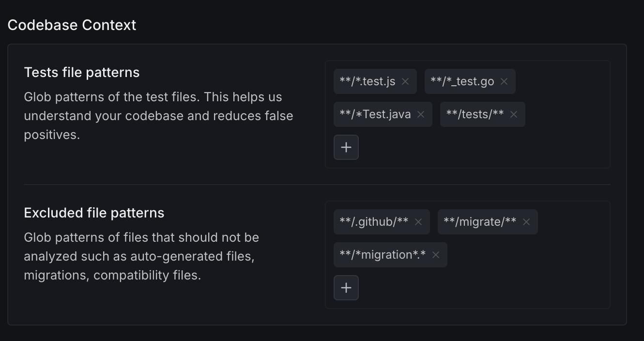
Task: Click the X on **/tests/** tag
Action: tap(514, 114)
